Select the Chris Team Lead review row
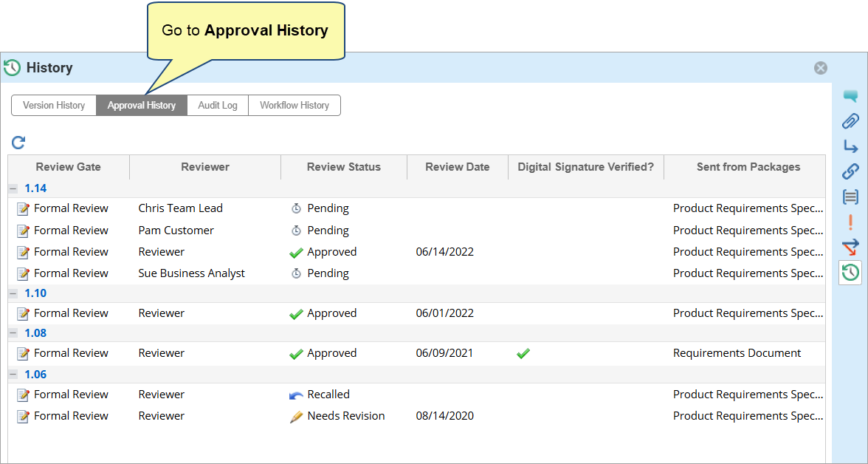Screen dimensions: 868x464 click(180, 208)
